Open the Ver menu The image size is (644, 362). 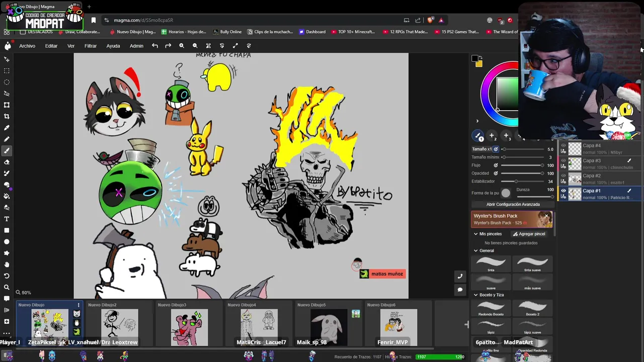[71, 46]
